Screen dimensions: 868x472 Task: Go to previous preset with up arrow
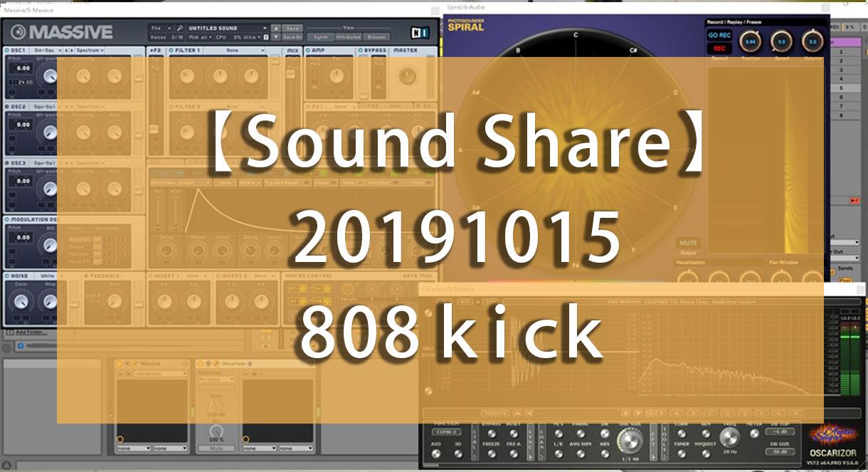tap(277, 28)
